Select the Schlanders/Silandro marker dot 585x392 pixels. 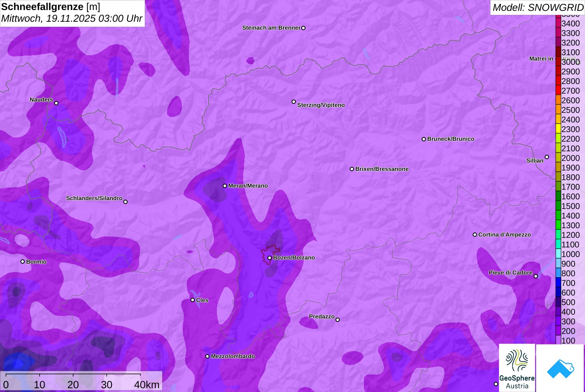[x=125, y=202]
